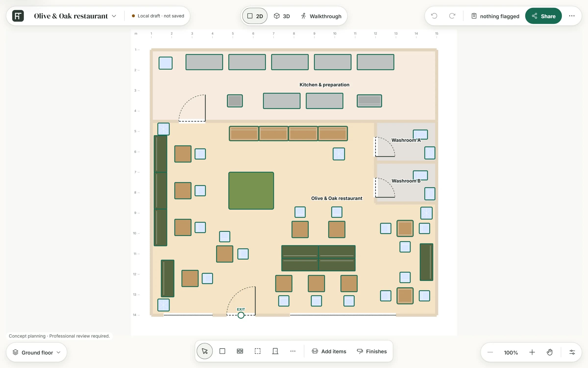Image resolution: width=588 pixels, height=368 pixels.
Task: Select the dashed area marquee tool
Action: point(257,351)
